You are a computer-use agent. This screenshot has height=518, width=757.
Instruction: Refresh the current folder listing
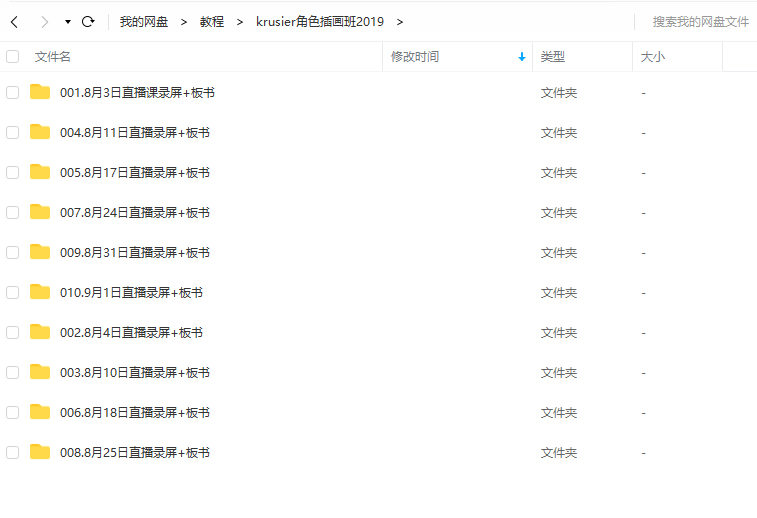88,21
